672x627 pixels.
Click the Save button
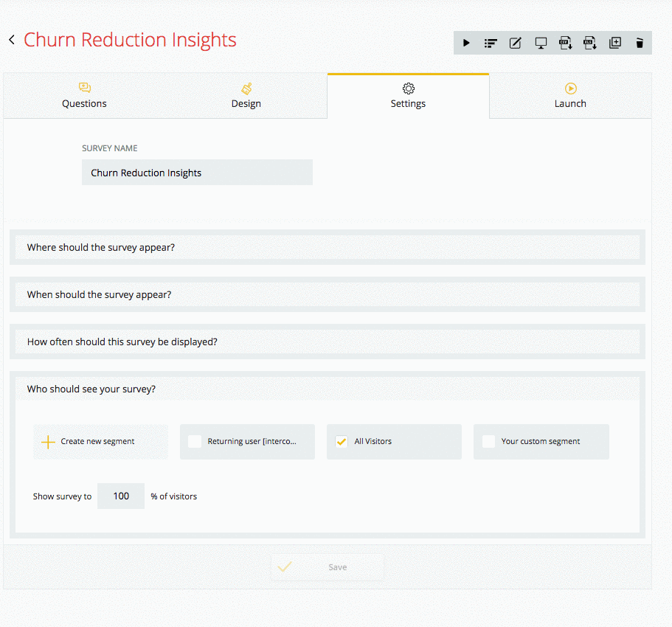point(328,567)
